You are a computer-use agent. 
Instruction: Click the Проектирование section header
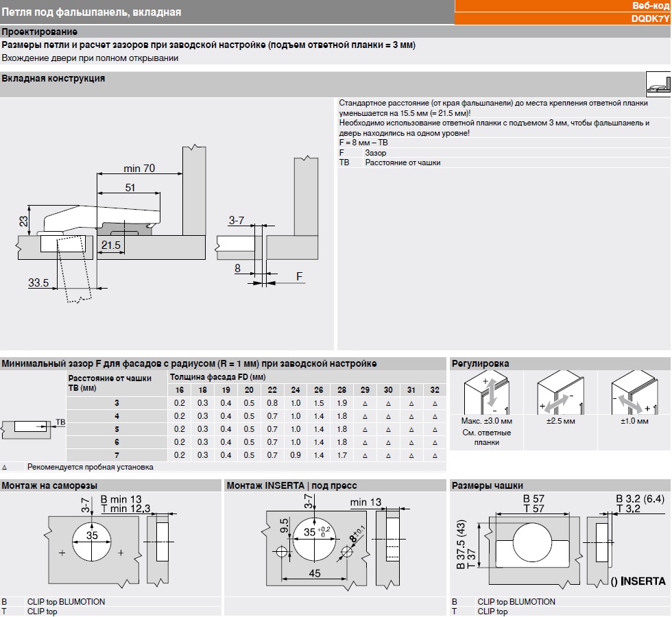click(x=40, y=32)
